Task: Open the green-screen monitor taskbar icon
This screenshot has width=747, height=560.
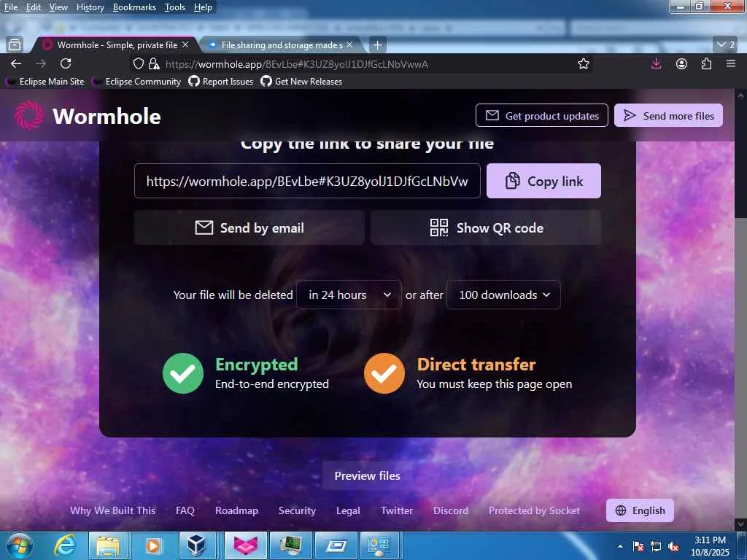Action: [x=290, y=545]
